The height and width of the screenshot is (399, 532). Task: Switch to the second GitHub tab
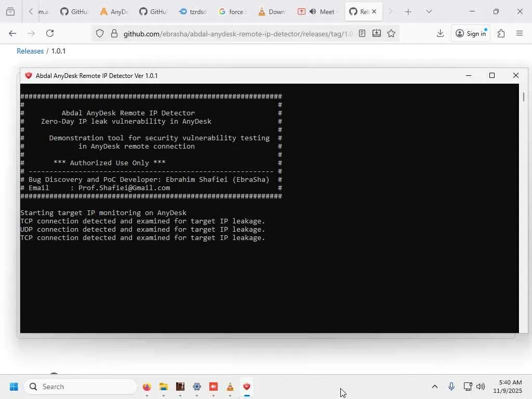coord(153,11)
